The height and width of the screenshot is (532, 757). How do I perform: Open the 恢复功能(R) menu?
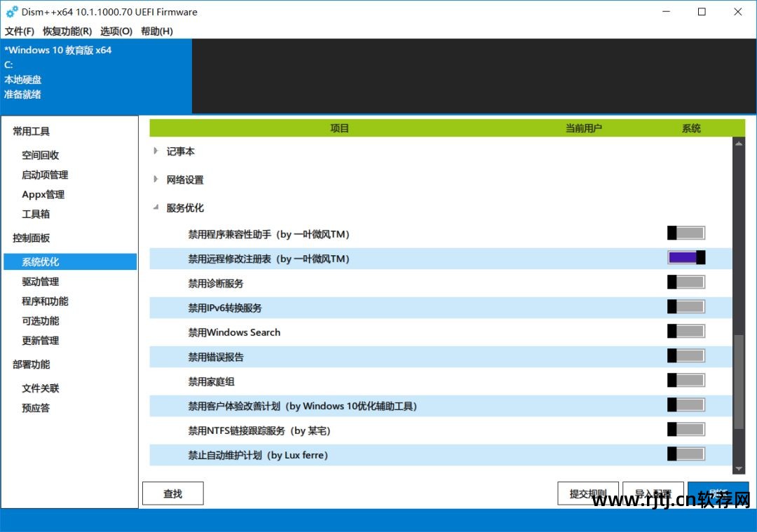[67, 31]
